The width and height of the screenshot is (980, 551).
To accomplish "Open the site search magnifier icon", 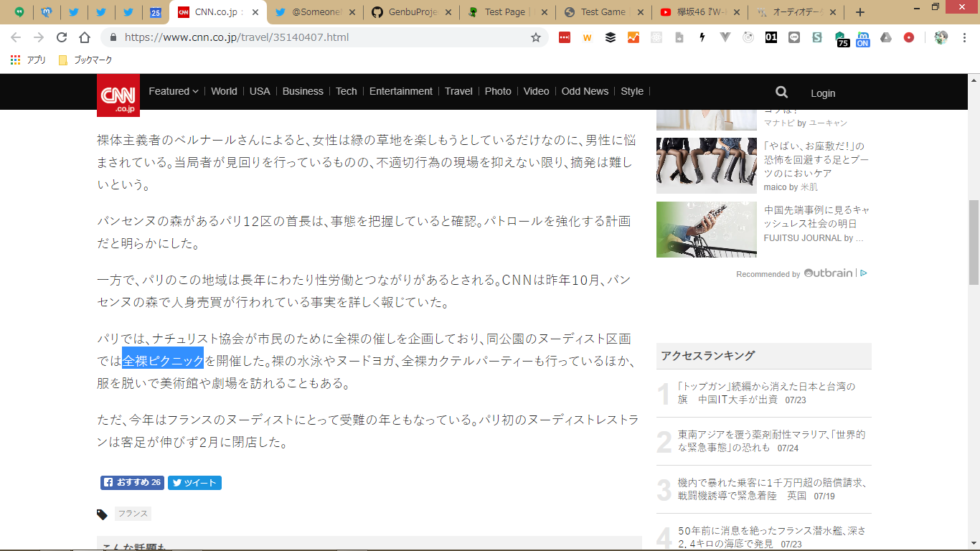I will (x=781, y=92).
